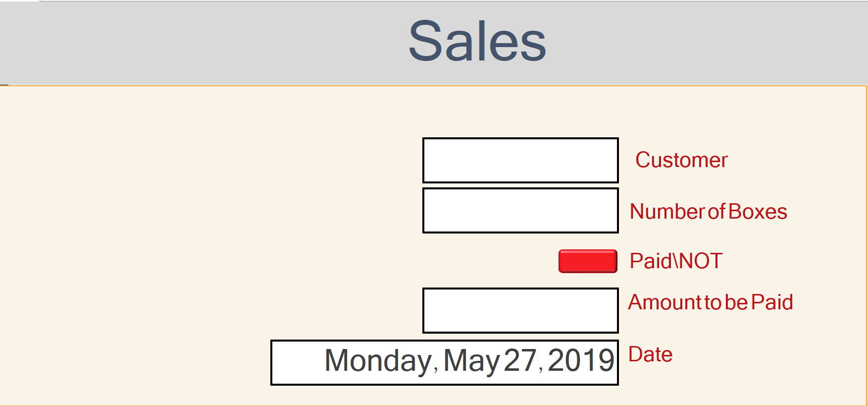The height and width of the screenshot is (406, 868).
Task: Click the Number of Boxes label
Action: [x=708, y=212]
